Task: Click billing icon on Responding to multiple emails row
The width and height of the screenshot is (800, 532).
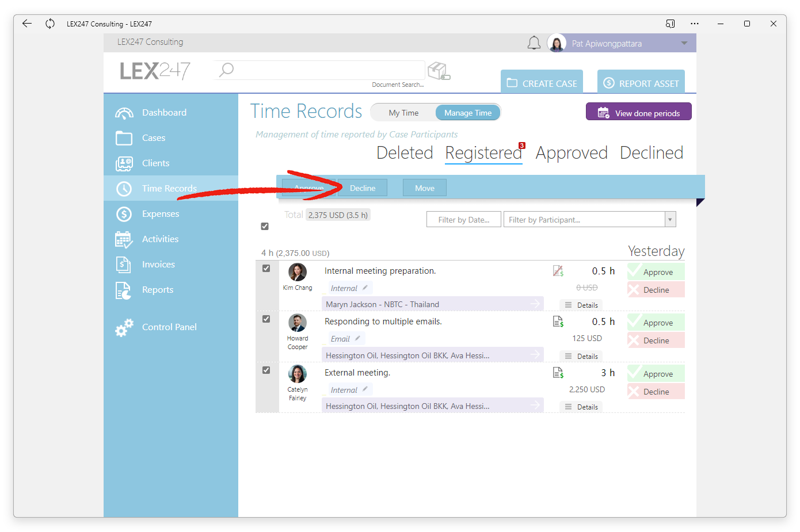Action: 558,322
